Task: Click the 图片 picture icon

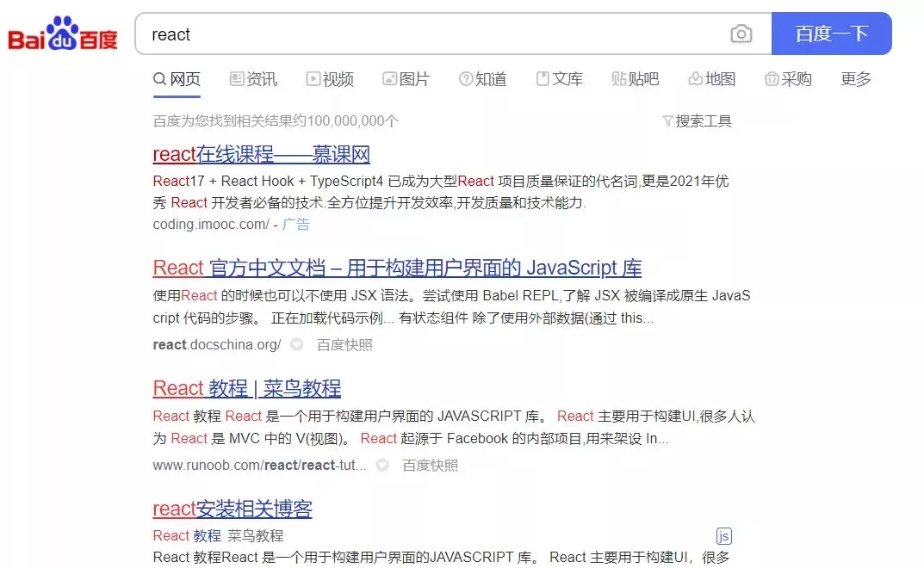Action: [x=389, y=78]
